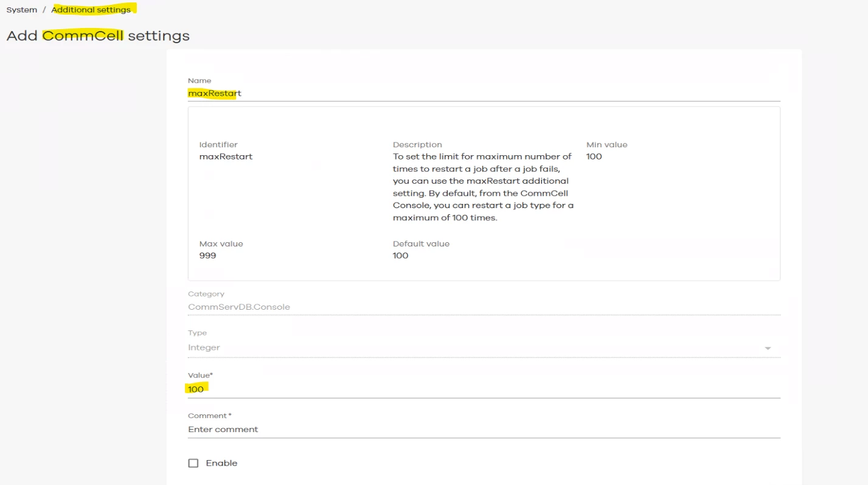Click the Add CommCell settings heading
Viewport: 868px width, 485px height.
[98, 36]
